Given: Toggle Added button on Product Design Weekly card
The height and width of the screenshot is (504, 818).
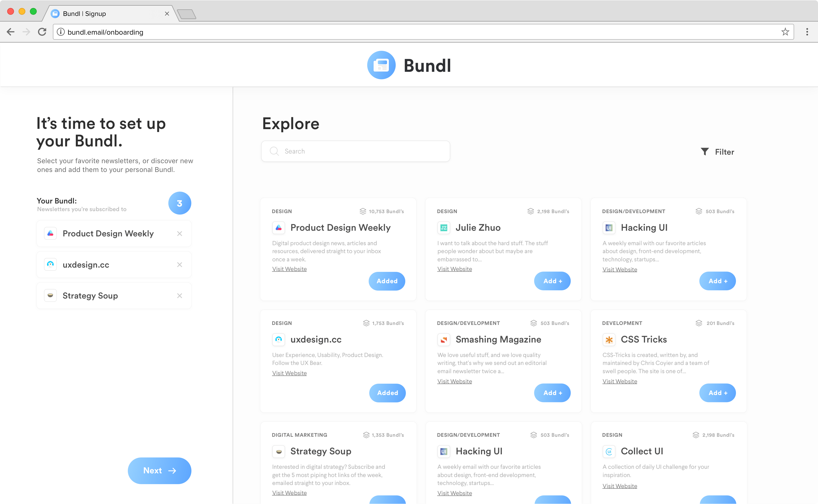Looking at the screenshot, I should point(387,281).
